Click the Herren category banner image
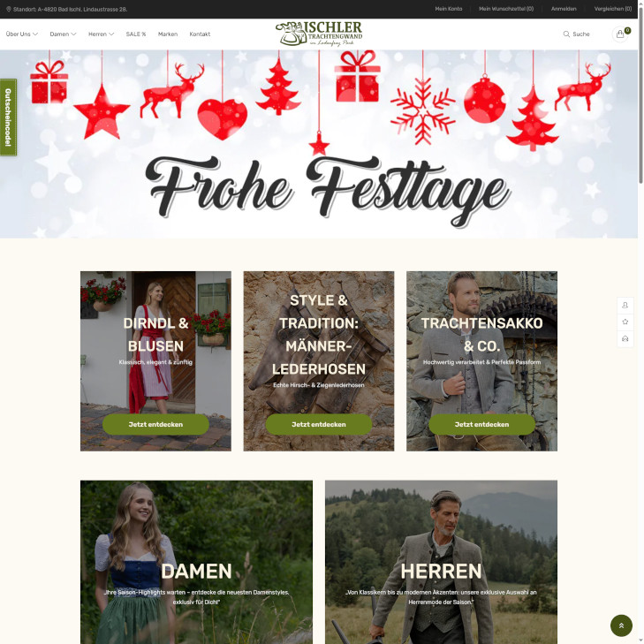Screen dimensions: 644x644 click(x=441, y=562)
